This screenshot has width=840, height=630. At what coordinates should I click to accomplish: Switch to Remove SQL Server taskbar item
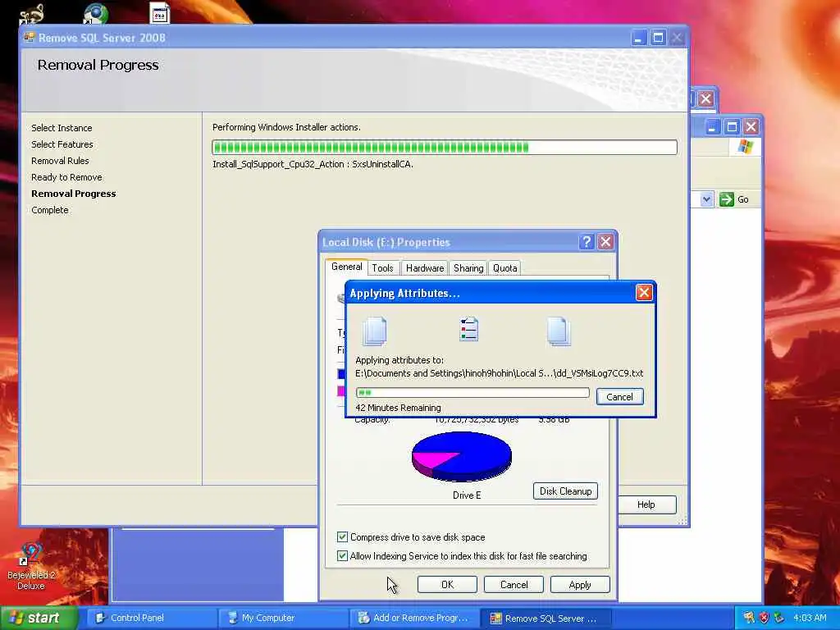pos(546,619)
